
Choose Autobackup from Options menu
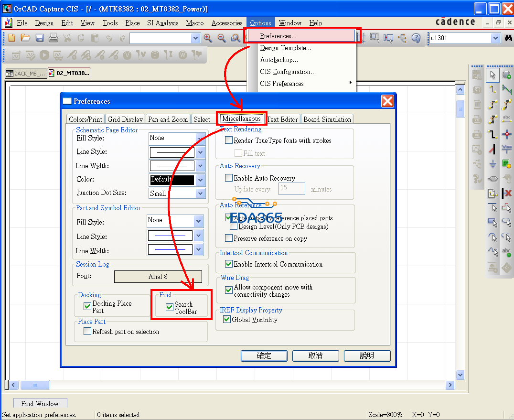pos(279,60)
